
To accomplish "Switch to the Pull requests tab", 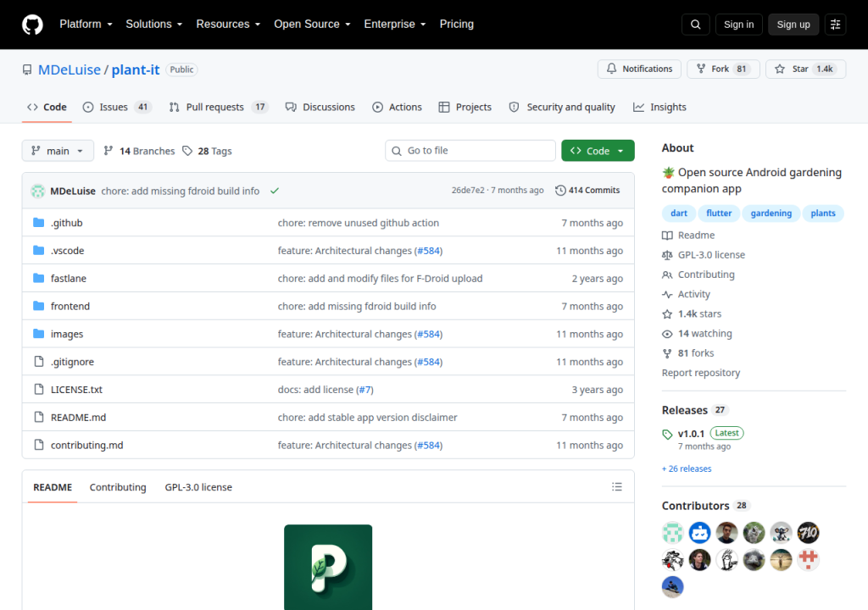I will tap(219, 107).
